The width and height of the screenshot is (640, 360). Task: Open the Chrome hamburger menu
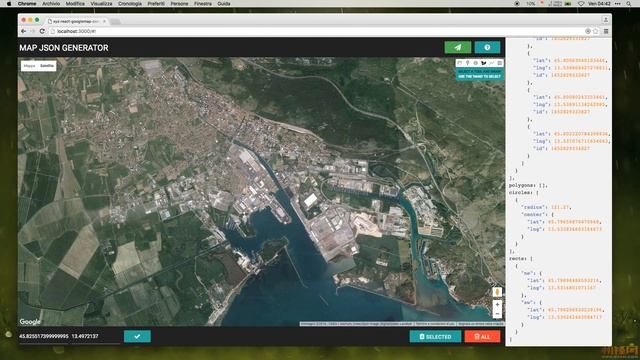[606, 31]
